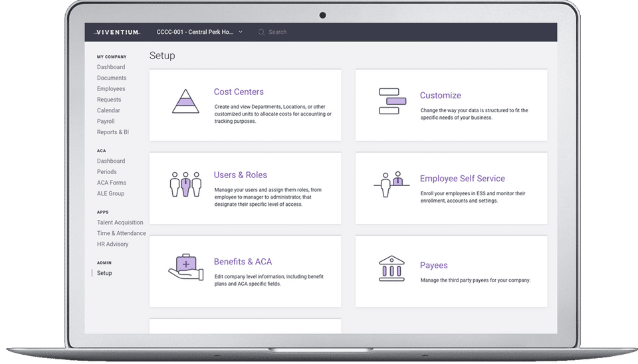
Task: Click the Setup page heading
Action: coord(162,56)
